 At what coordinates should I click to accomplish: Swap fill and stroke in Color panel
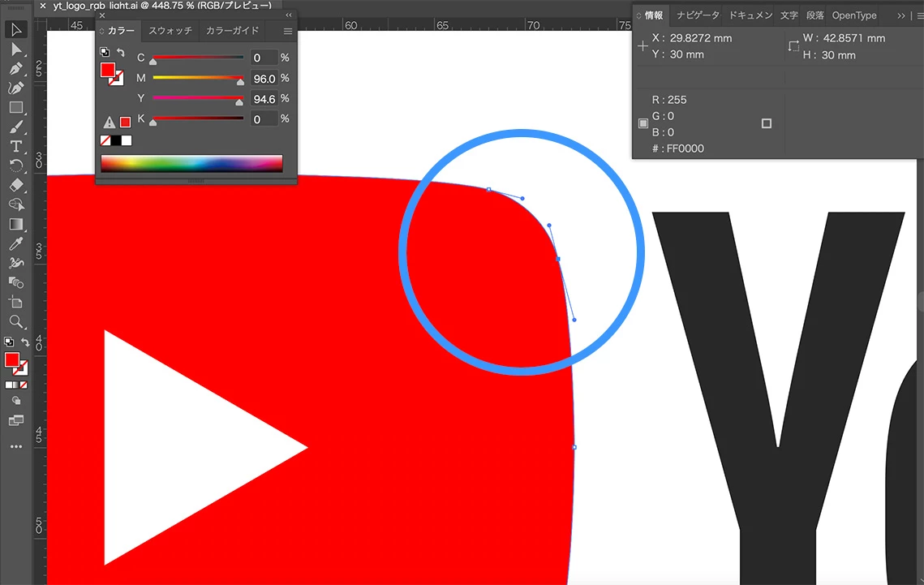tap(121, 53)
